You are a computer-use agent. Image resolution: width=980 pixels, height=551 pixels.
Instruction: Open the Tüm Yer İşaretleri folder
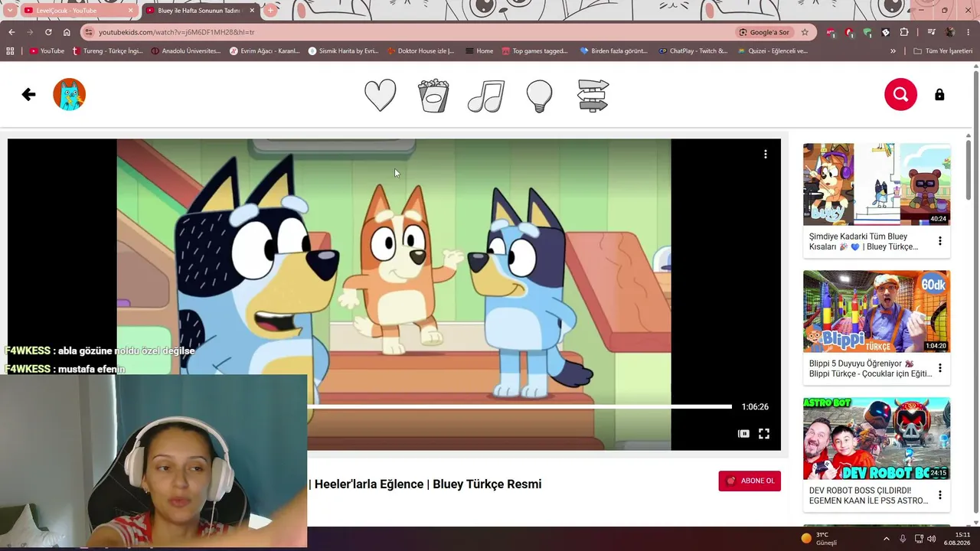(943, 51)
